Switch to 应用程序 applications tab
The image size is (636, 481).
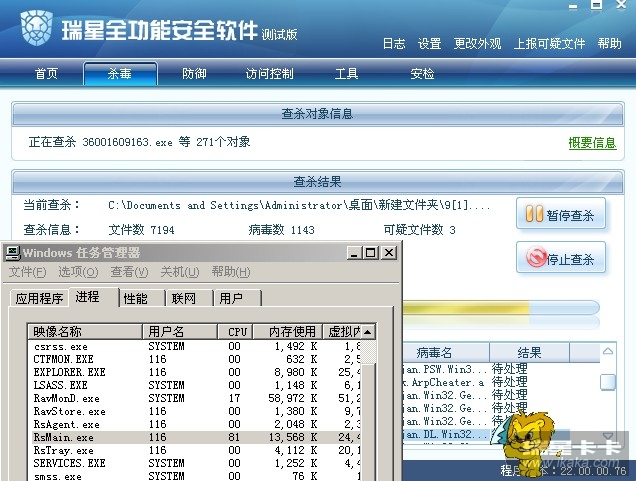tap(39, 298)
